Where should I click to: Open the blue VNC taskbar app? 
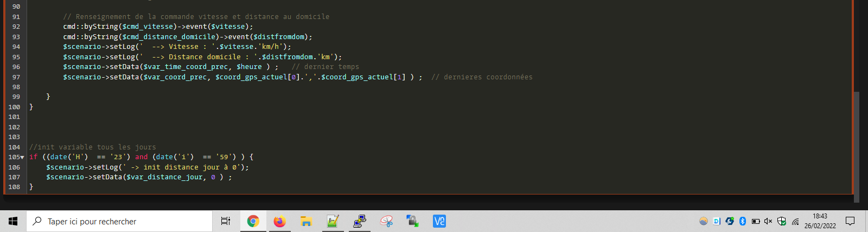point(439,221)
